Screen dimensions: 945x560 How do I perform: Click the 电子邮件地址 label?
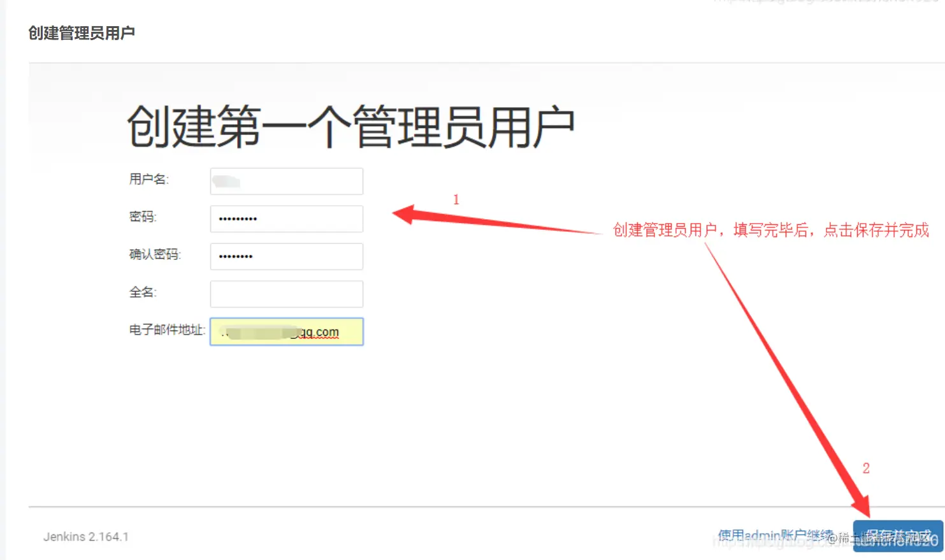[x=168, y=330]
